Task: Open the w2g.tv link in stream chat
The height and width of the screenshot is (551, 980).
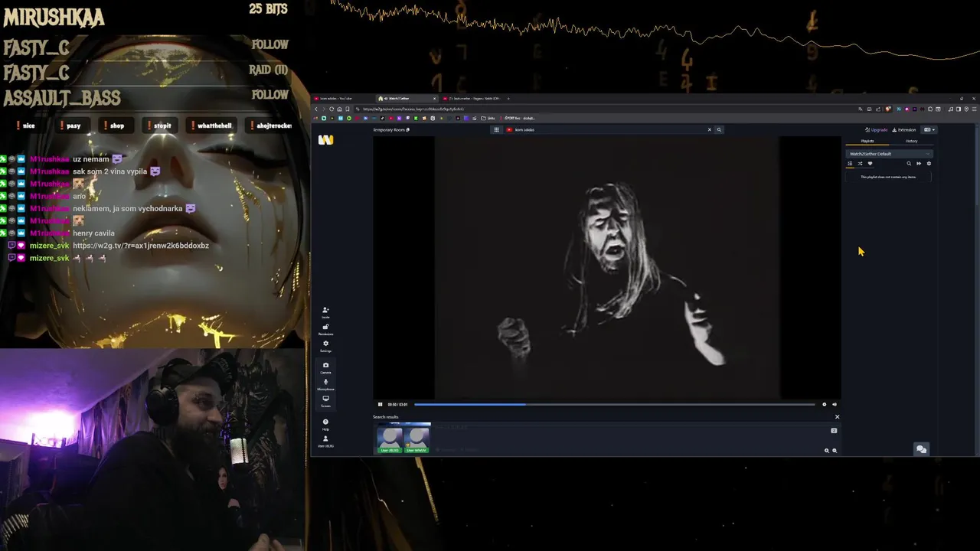Action: [x=141, y=246]
